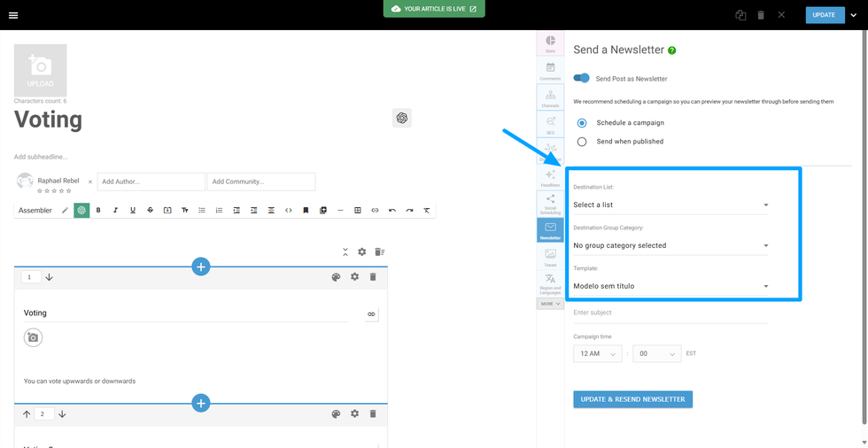The height and width of the screenshot is (448, 868).
Task: Click the undo arrow in toolbar
Action: click(x=392, y=210)
